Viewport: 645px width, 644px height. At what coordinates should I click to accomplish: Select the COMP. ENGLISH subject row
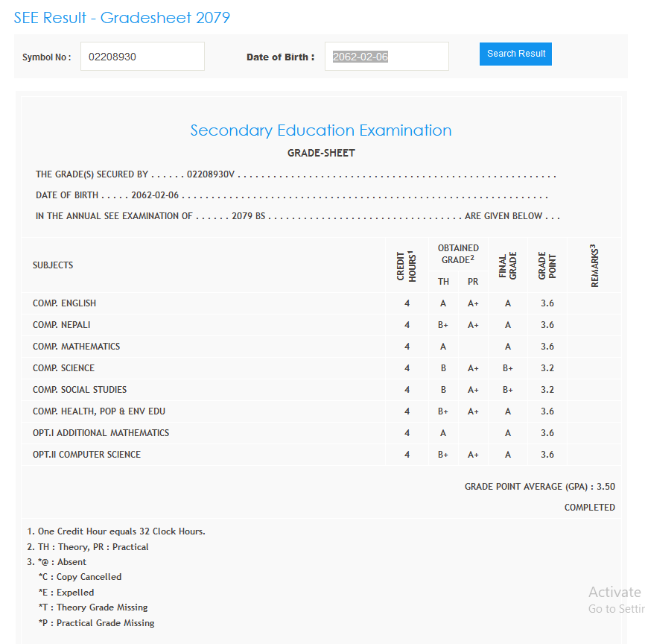(x=64, y=303)
